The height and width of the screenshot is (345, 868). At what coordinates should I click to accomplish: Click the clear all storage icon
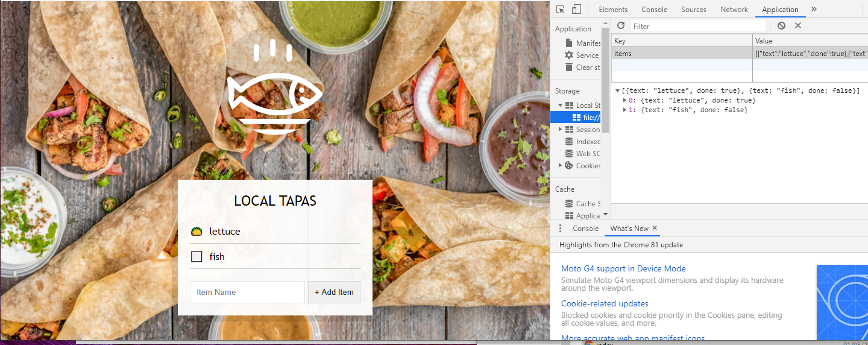[x=781, y=25]
